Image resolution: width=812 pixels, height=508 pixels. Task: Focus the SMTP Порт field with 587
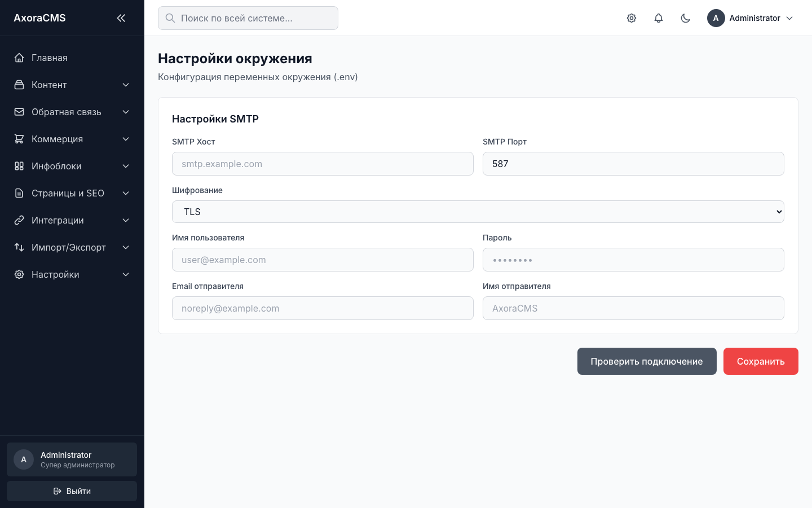pos(633,164)
